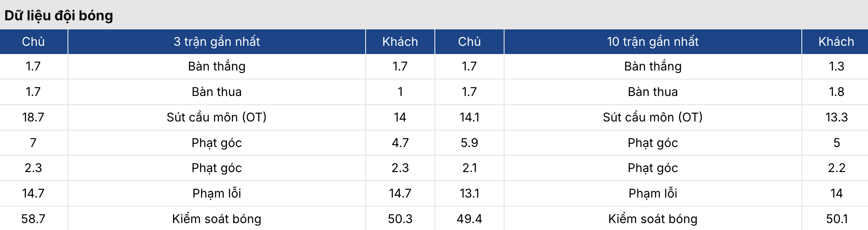Select the "3 trận gần nhất" column header
Screen dimensions: 868x230
[x=216, y=42]
